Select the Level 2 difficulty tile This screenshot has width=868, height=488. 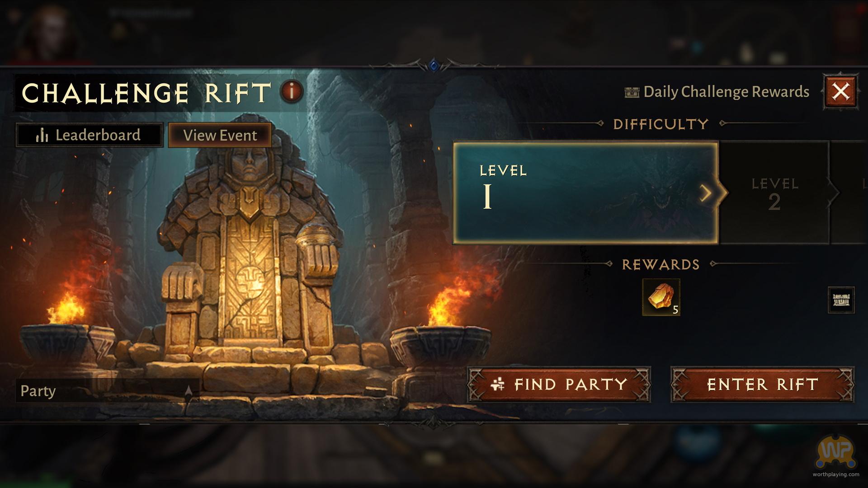pyautogui.click(x=774, y=193)
